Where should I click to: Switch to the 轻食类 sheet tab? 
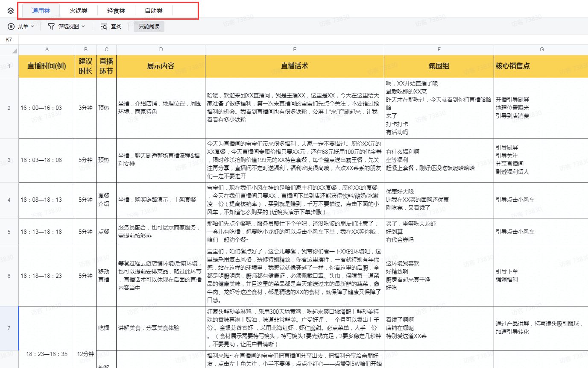(116, 10)
